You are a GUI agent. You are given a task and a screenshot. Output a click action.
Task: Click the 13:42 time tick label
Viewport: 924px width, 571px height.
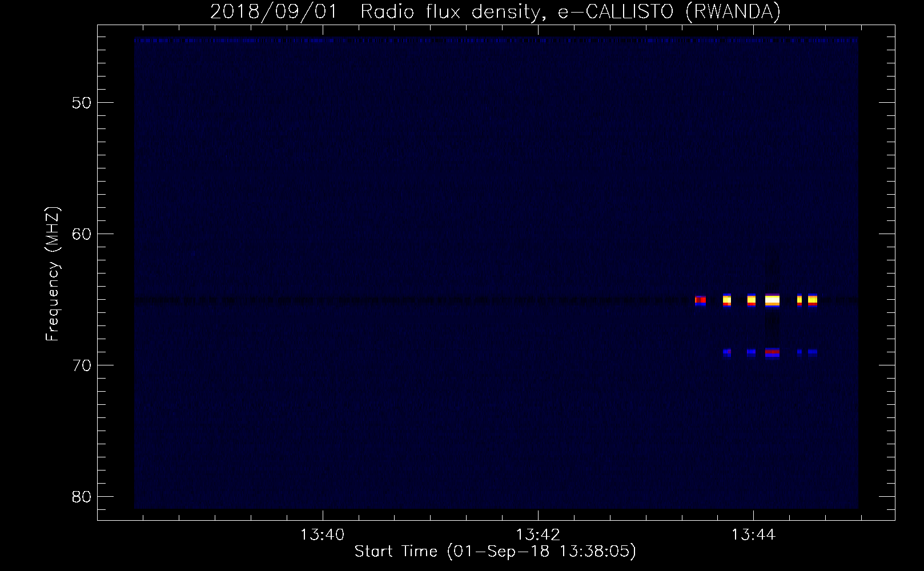[538, 535]
